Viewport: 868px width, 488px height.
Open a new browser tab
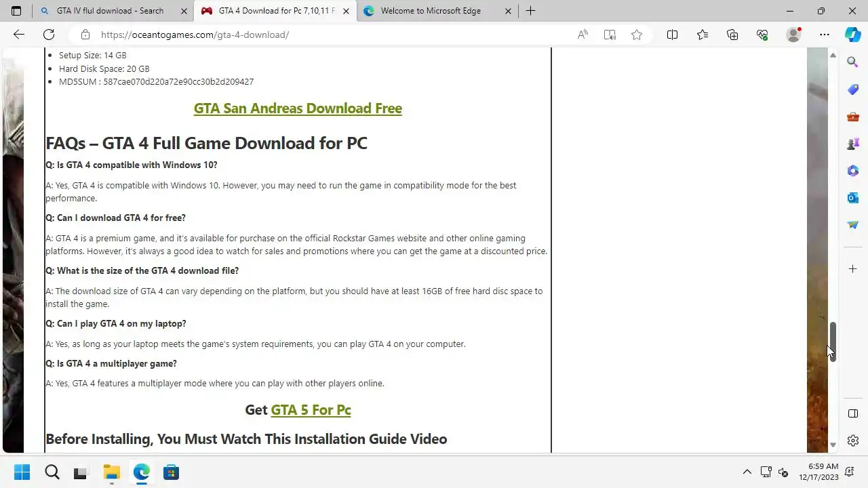530,11
